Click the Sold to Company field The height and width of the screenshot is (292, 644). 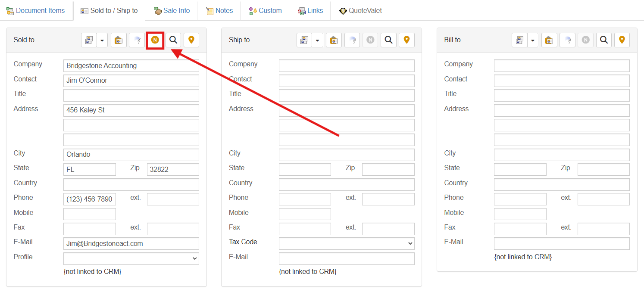pyautogui.click(x=131, y=66)
